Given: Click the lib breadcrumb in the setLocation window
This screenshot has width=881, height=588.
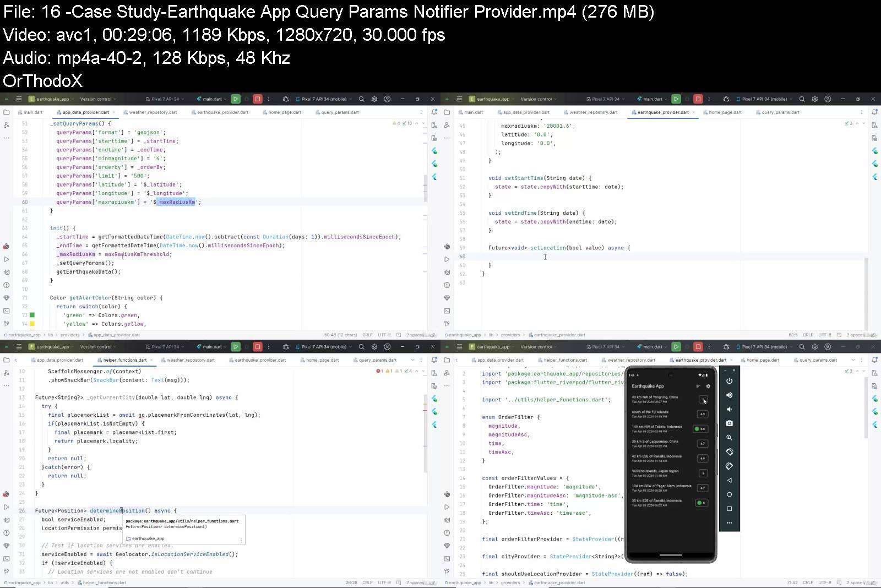Looking at the screenshot, I should click(491, 335).
